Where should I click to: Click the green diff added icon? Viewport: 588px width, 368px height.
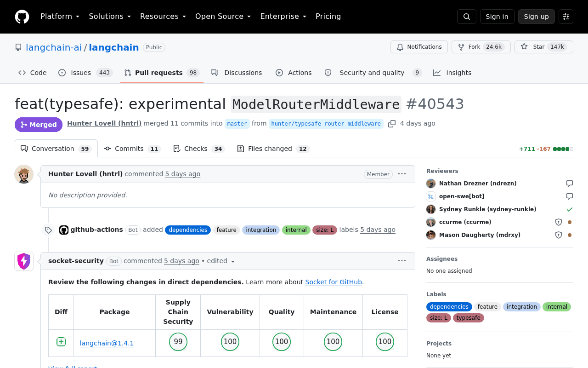(x=61, y=342)
